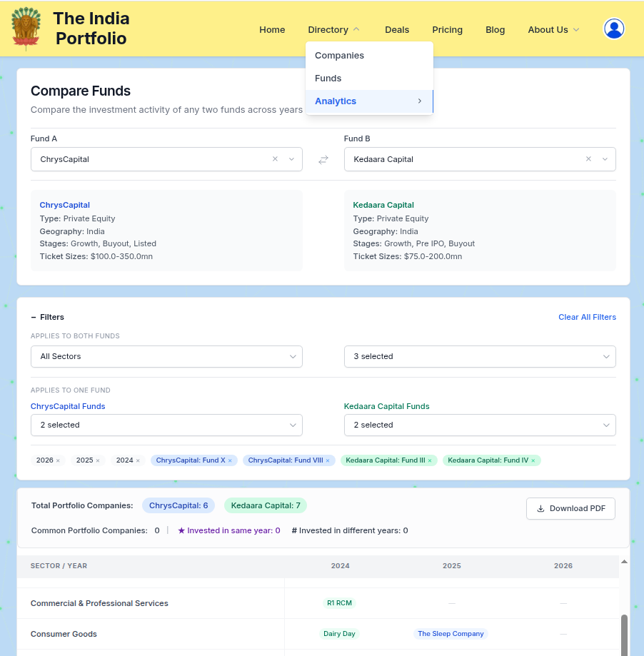Image resolution: width=644 pixels, height=656 pixels.
Task: Click the India Portfolio emblem logo
Action: point(26,29)
